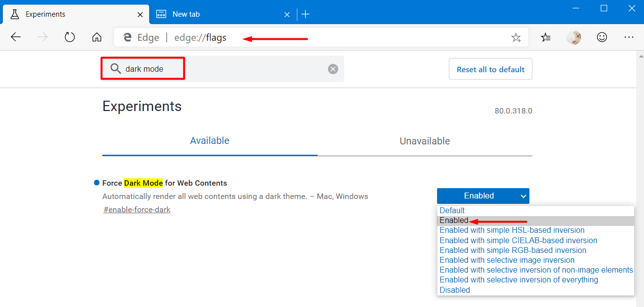Open Settings and more ellipsis menu

coord(629,37)
